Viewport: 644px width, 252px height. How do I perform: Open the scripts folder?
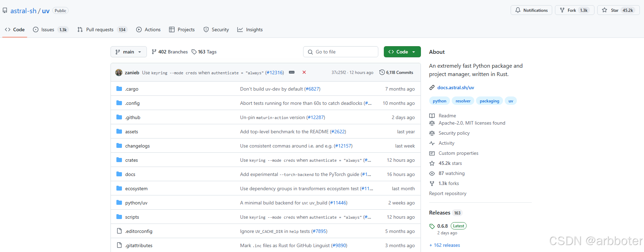point(132,217)
